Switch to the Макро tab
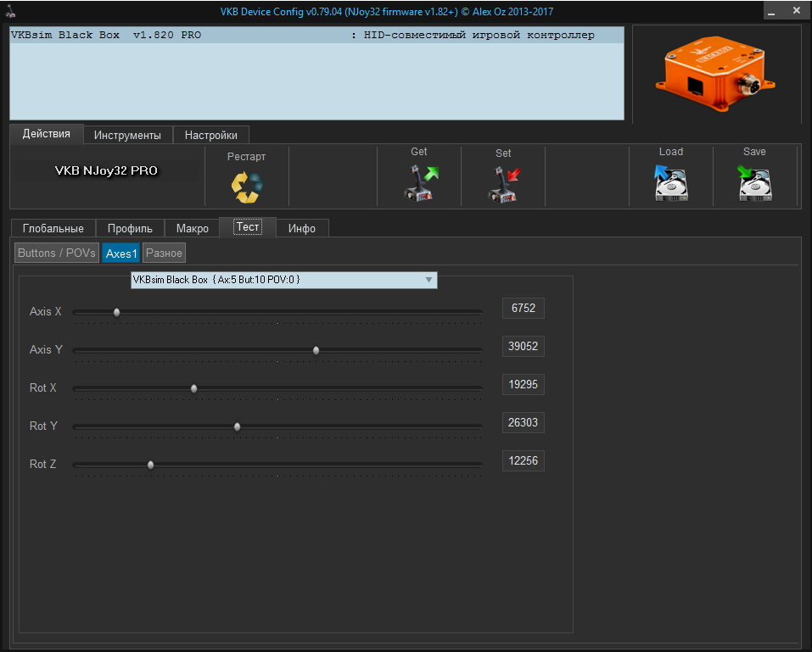The image size is (812, 652). coord(192,228)
